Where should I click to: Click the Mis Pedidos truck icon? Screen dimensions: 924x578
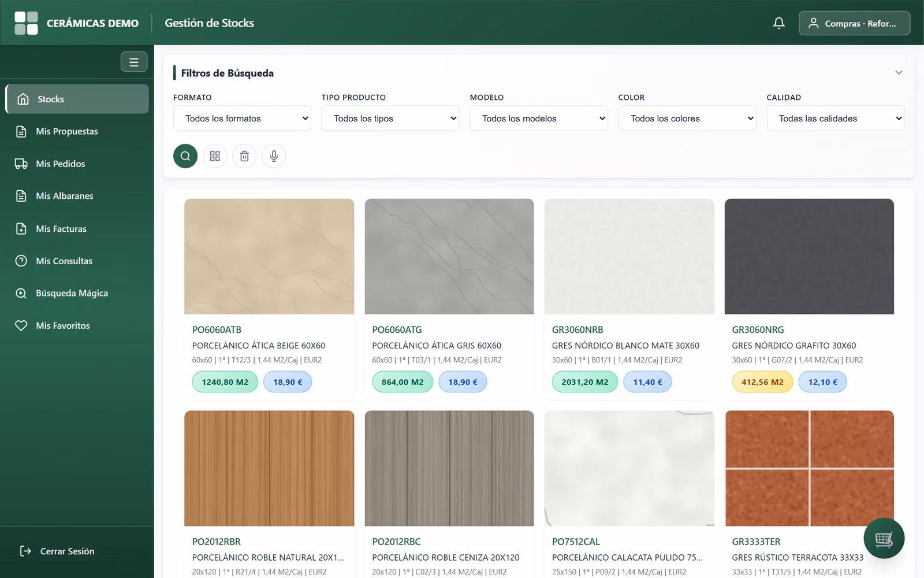pos(21,164)
